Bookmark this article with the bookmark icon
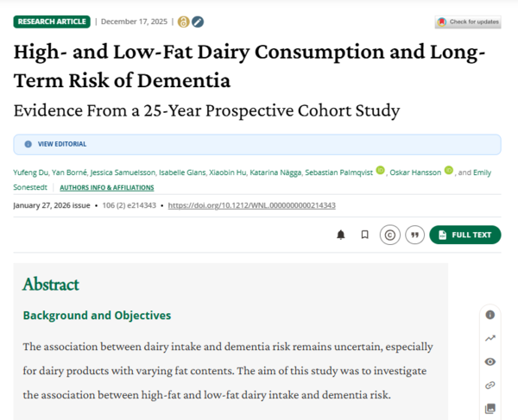The height and width of the screenshot is (420, 518). (x=364, y=235)
